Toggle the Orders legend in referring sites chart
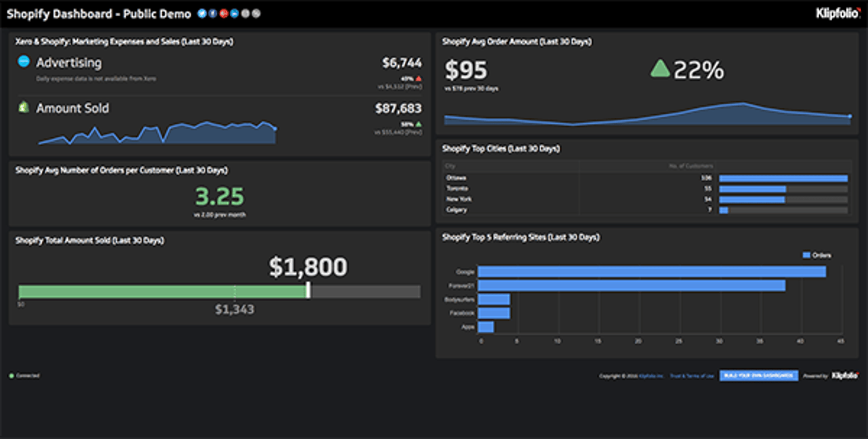Screen dimensions: 868x439 816,255
